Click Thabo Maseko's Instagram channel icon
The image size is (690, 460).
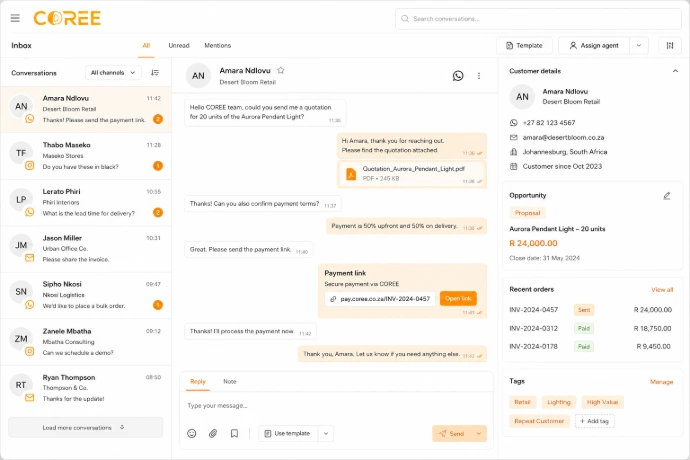(29, 166)
